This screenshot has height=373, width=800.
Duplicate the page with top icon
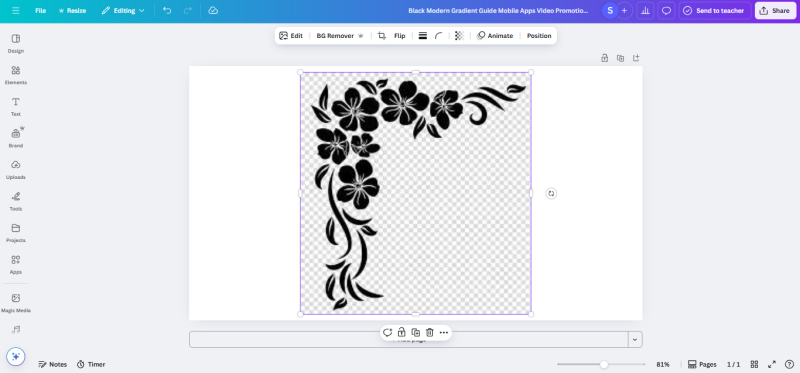(x=620, y=58)
